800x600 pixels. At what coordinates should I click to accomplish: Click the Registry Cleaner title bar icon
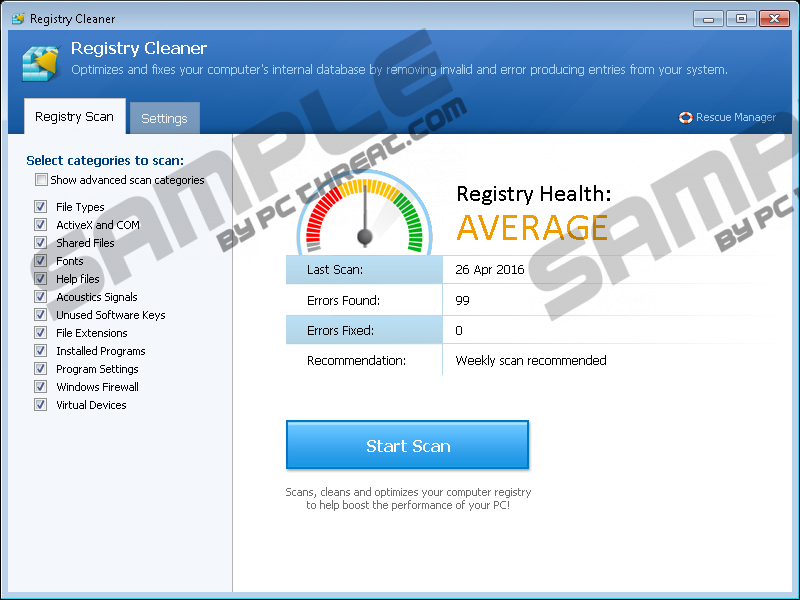click(x=18, y=19)
